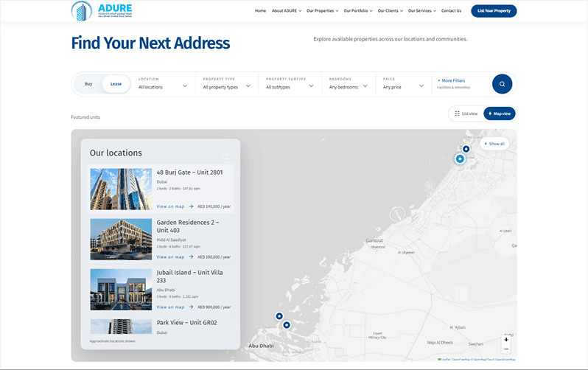Click the AED 190,000 / year price

click(214, 257)
